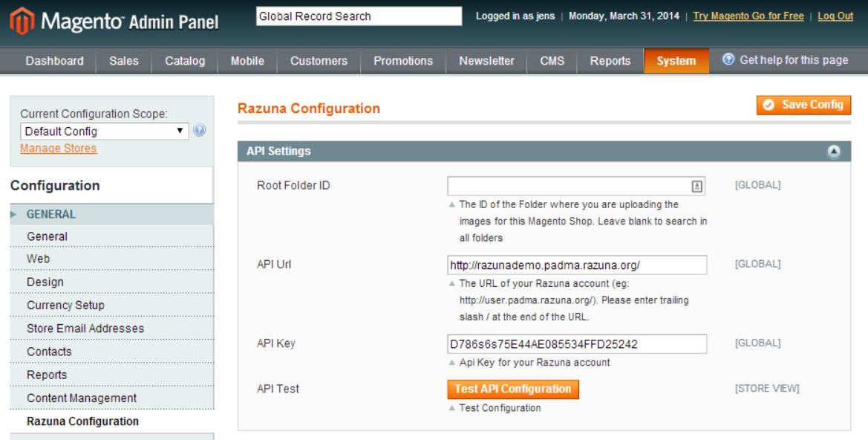Click Get help for this page
868x440 pixels.
click(793, 60)
